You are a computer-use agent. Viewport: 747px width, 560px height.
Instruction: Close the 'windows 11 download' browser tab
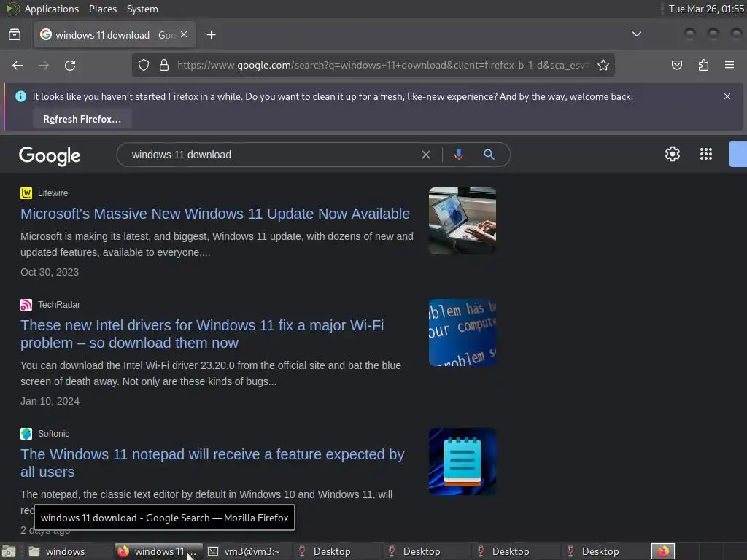click(x=184, y=35)
